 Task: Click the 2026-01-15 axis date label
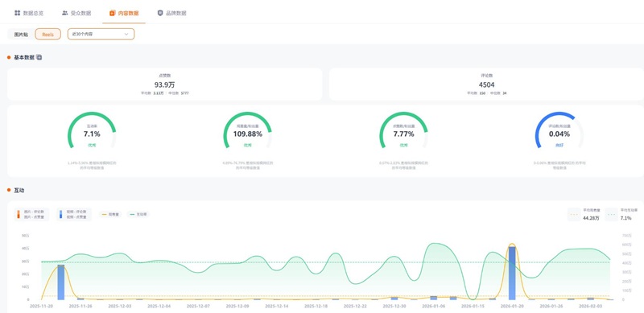473,306
